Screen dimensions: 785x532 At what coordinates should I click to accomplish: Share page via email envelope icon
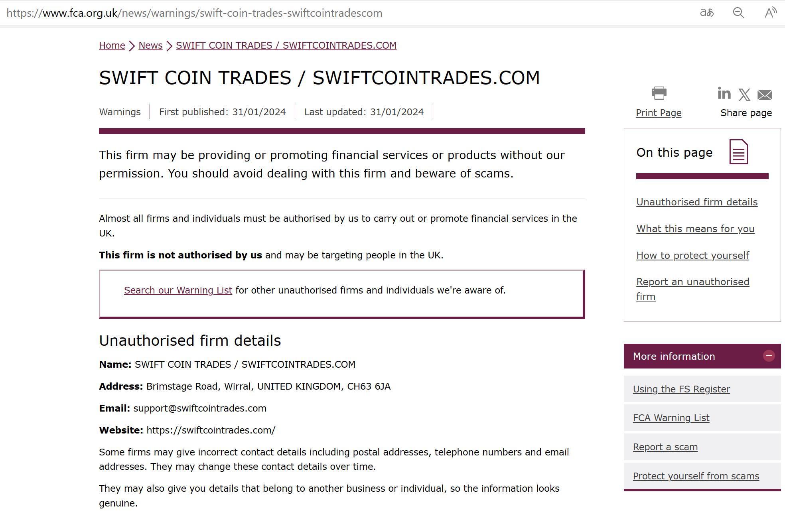coord(765,95)
